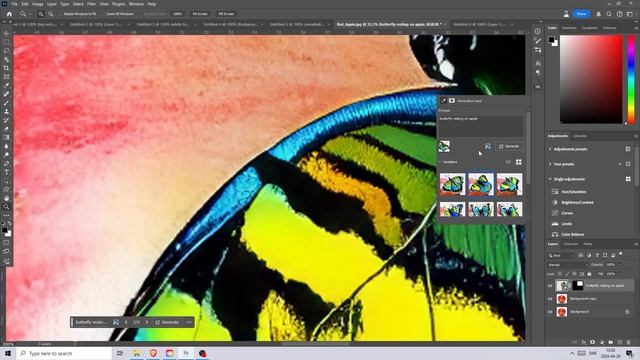Image resolution: width=640 pixels, height=360 pixels.
Task: Collapse the Variations section
Action: pos(440,162)
